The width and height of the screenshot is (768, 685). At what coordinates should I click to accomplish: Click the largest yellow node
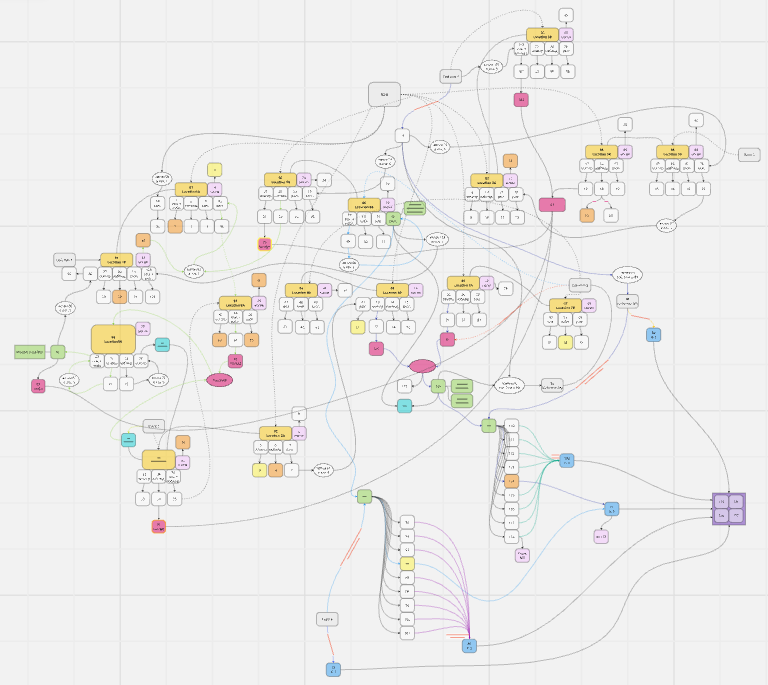point(114,340)
